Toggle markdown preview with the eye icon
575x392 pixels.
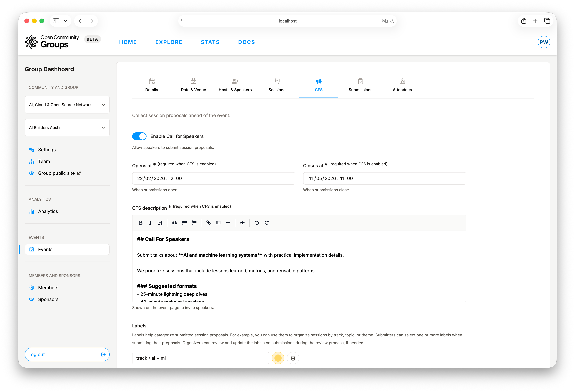(242, 223)
